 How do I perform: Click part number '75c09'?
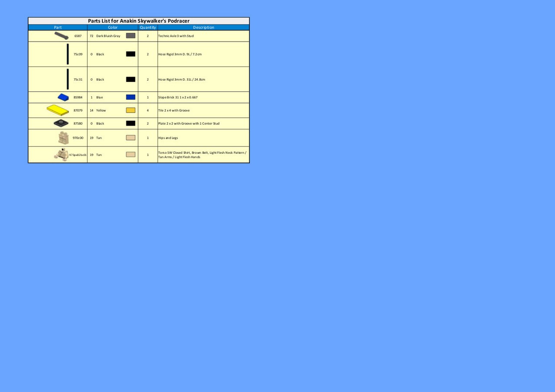pyautogui.click(x=78, y=54)
